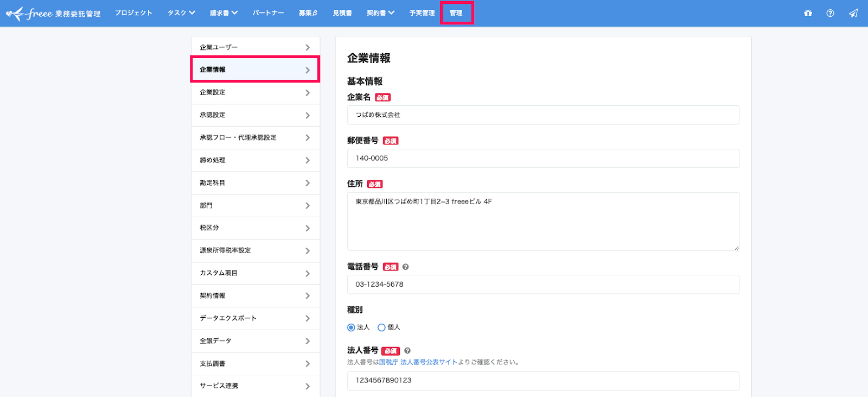Grab the 住所 textarea resize handle
Viewport: 868px width, 397px height.
click(736, 248)
